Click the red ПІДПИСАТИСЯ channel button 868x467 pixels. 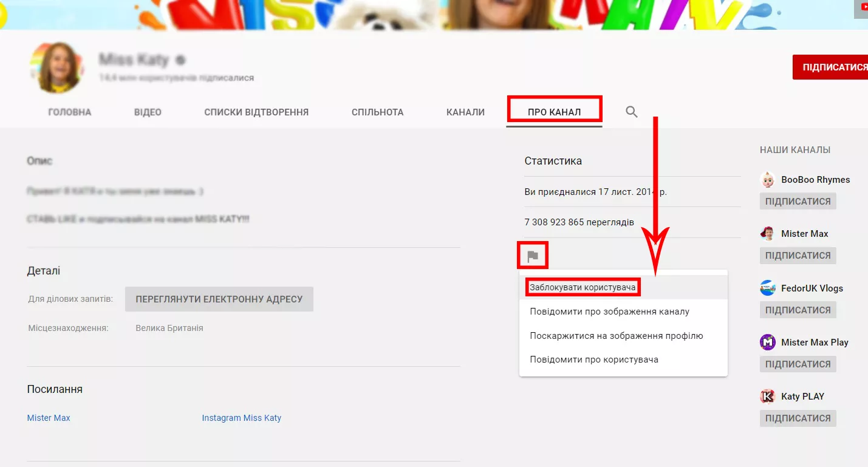(830, 67)
